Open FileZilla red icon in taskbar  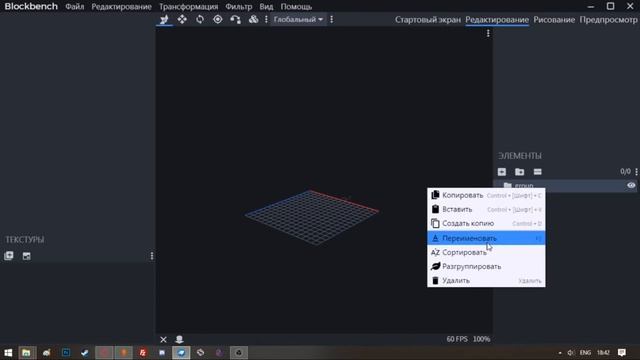[142, 353]
